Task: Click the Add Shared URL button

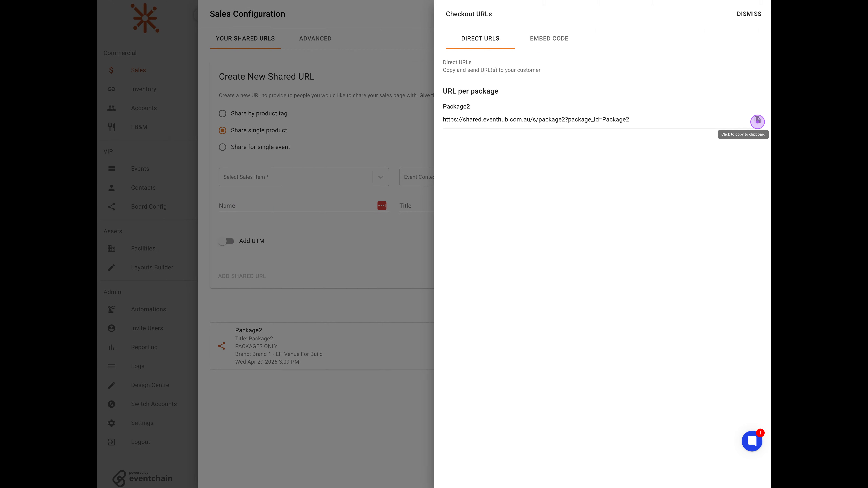Action: click(242, 276)
